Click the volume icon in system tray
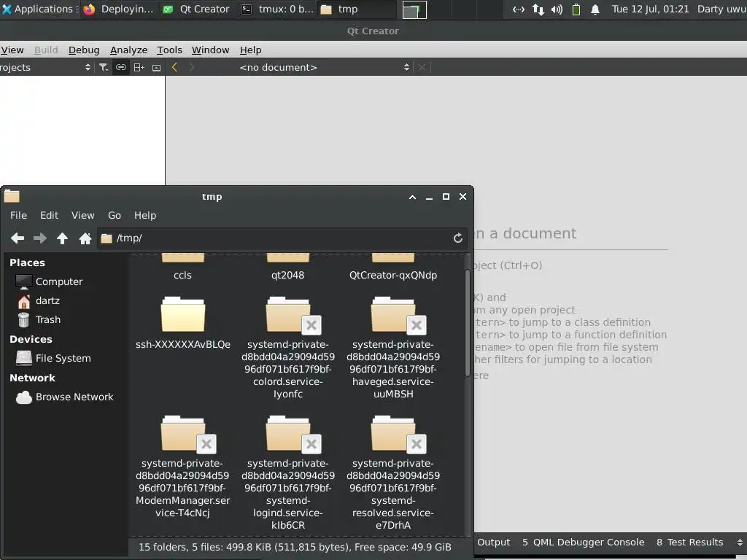The image size is (747, 560). pos(557,9)
